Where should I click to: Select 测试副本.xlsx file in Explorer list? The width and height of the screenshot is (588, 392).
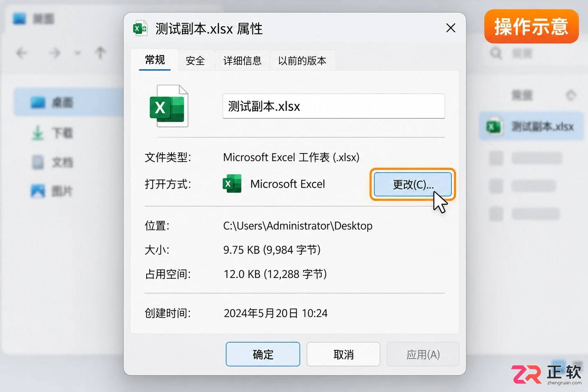click(531, 127)
